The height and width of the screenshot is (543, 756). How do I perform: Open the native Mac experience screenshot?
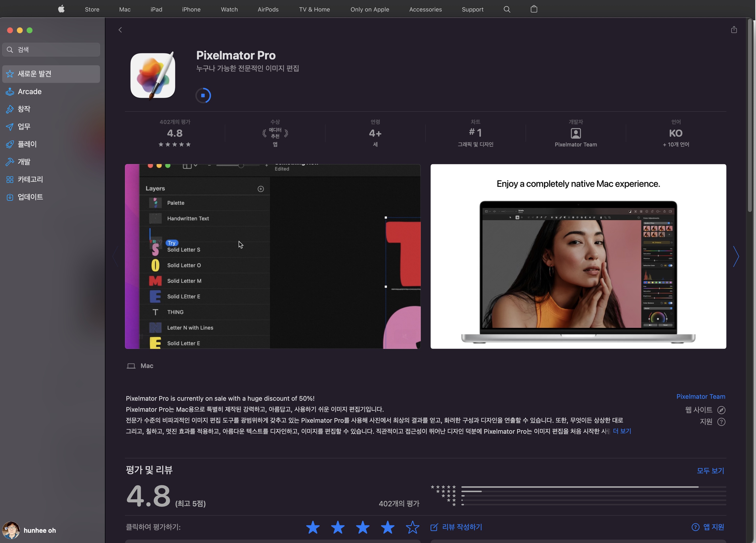578,256
